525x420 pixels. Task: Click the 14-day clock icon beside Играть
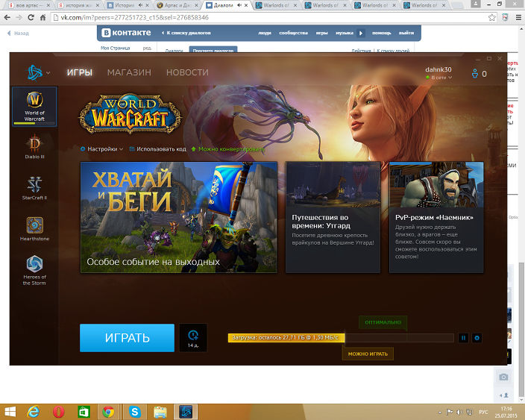pyautogui.click(x=193, y=337)
